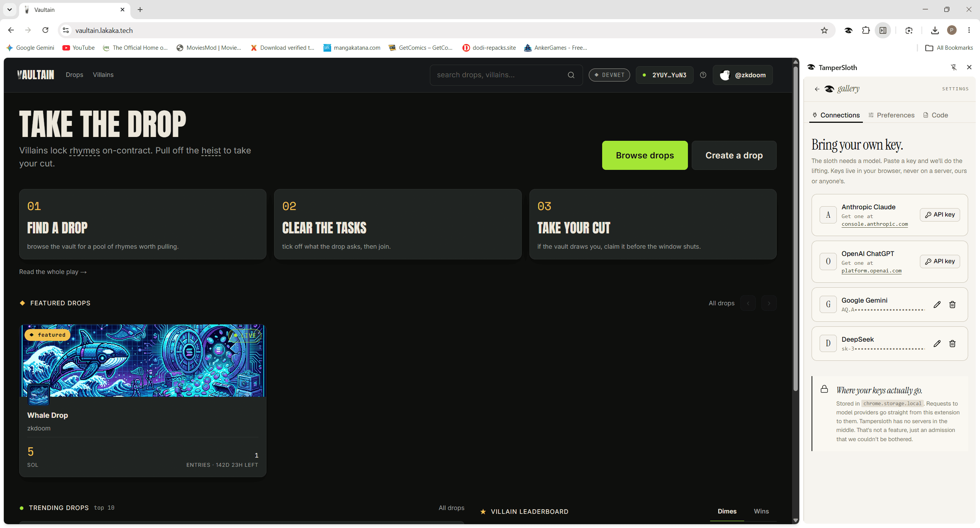This screenshot has width=980, height=528.
Task: Open the Drops nav link
Action: [x=74, y=75]
